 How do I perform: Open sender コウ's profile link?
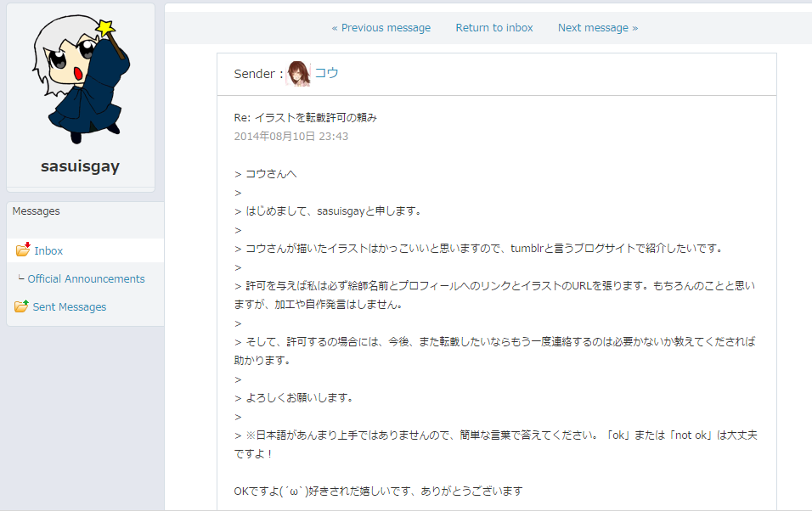coord(327,73)
